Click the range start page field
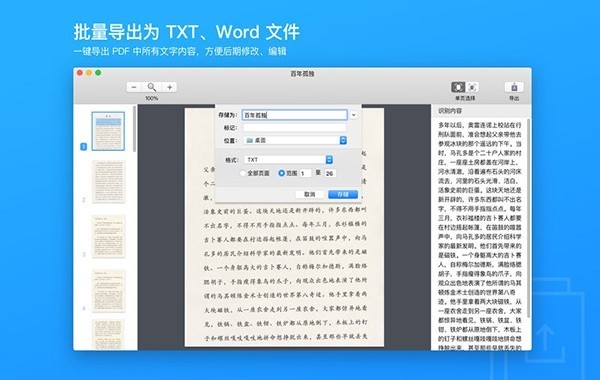 305,173
